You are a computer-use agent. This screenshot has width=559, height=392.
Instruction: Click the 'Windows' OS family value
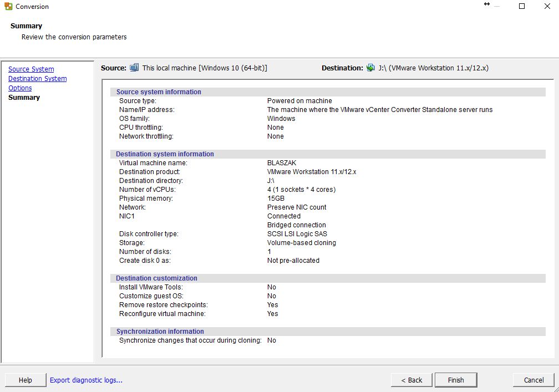281,119
